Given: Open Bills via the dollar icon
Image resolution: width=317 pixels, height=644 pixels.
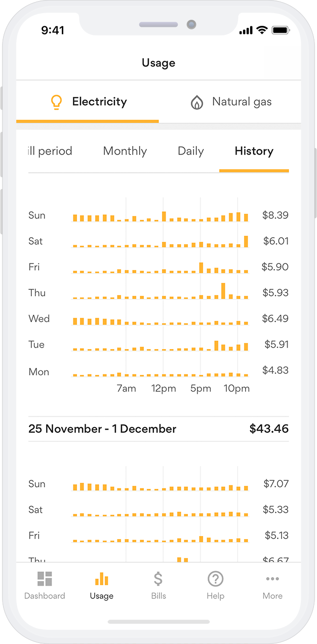Looking at the screenshot, I should click(158, 579).
